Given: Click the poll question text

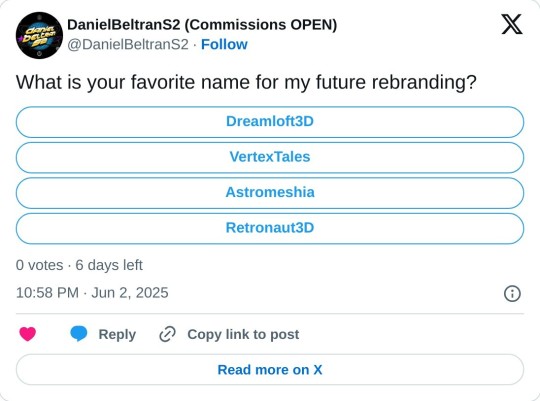Looking at the screenshot, I should tap(246, 83).
